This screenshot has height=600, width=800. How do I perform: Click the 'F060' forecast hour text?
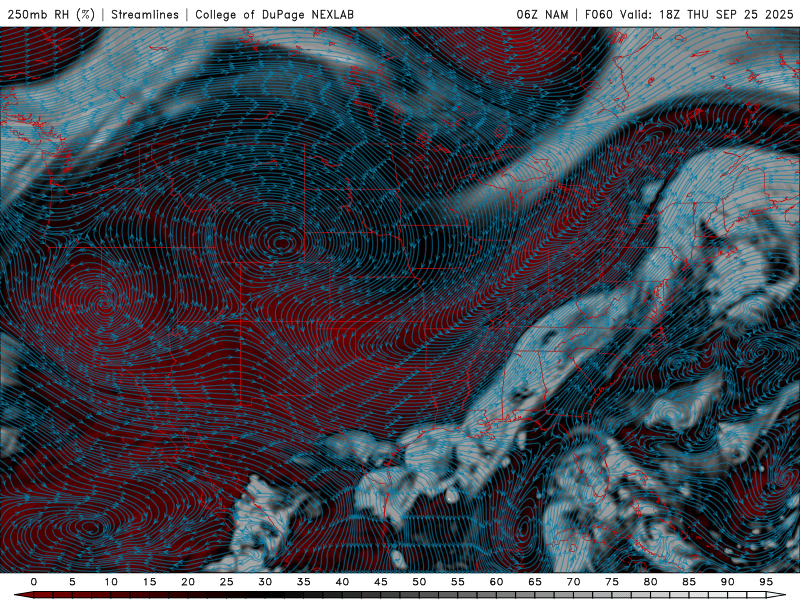coord(598,14)
